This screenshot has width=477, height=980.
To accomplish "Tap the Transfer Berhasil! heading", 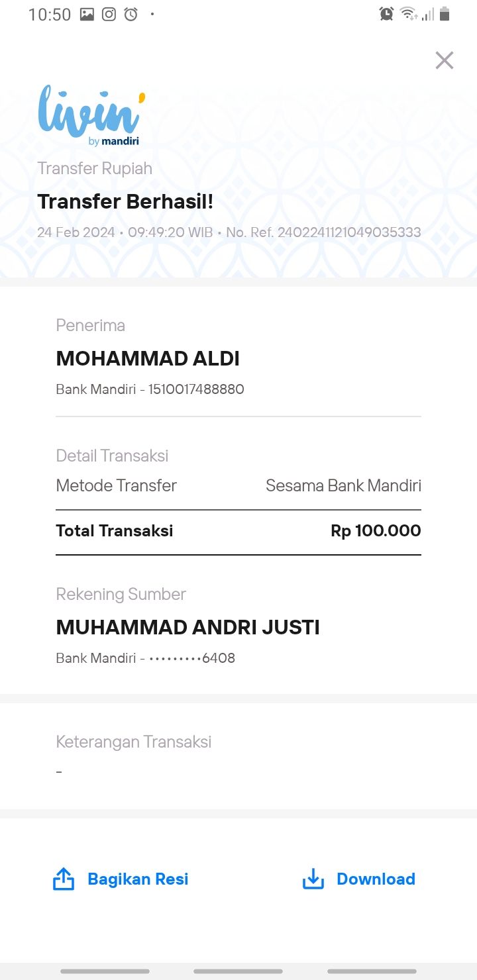I will [x=125, y=201].
